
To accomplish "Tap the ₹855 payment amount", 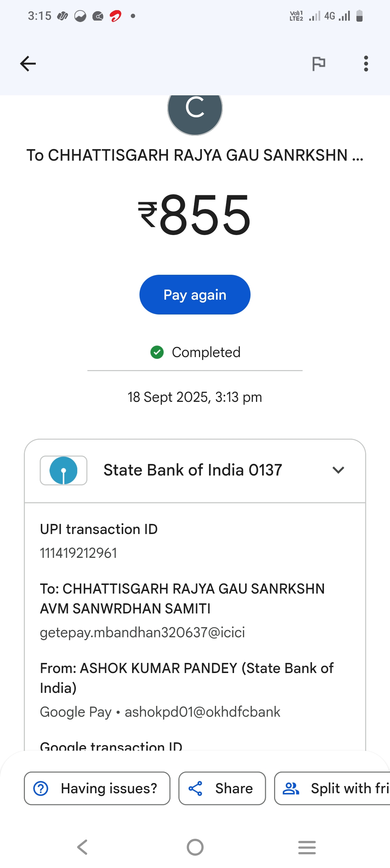I will point(195,215).
